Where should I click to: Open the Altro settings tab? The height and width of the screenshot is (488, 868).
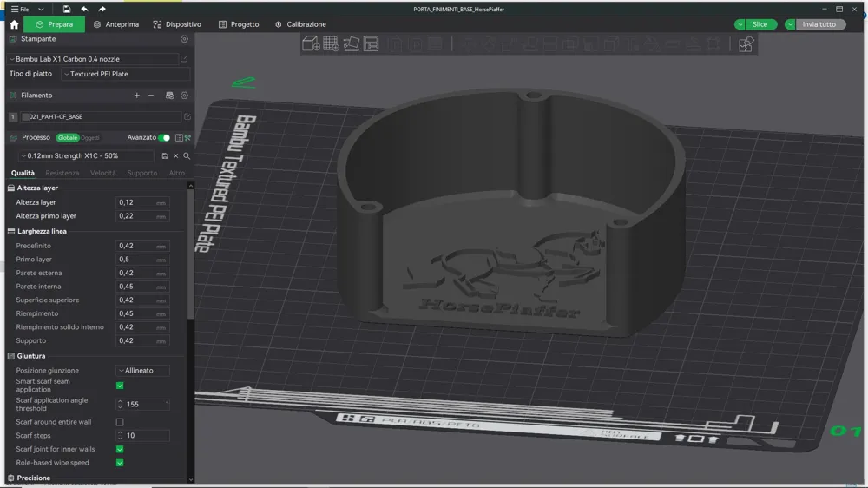pyautogui.click(x=176, y=173)
